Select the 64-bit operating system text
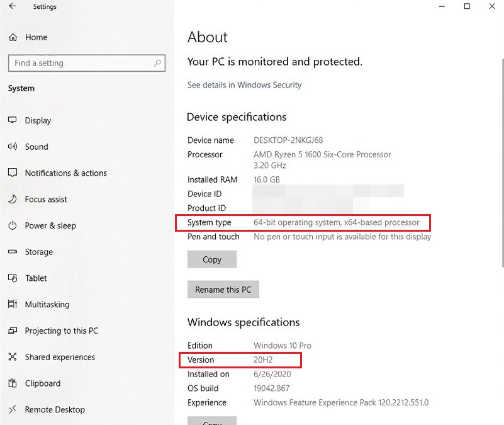This screenshot has width=504, height=425. pyautogui.click(x=336, y=222)
